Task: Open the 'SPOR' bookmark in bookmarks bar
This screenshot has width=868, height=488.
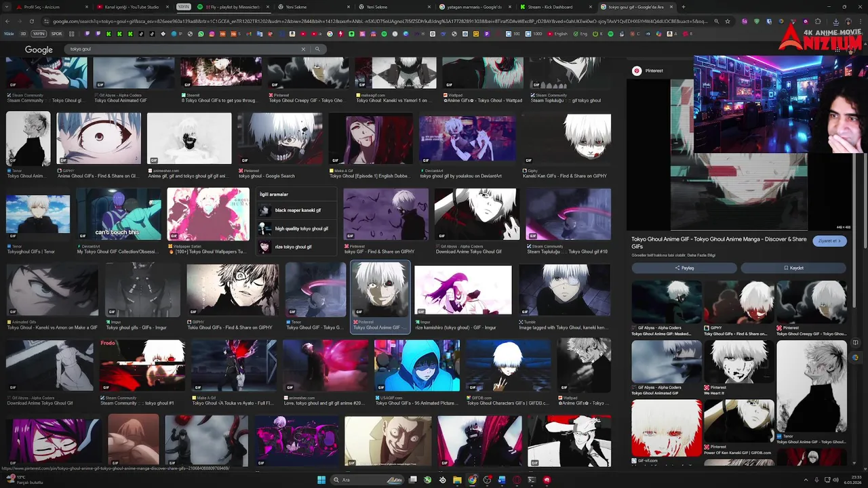Action: (x=56, y=34)
